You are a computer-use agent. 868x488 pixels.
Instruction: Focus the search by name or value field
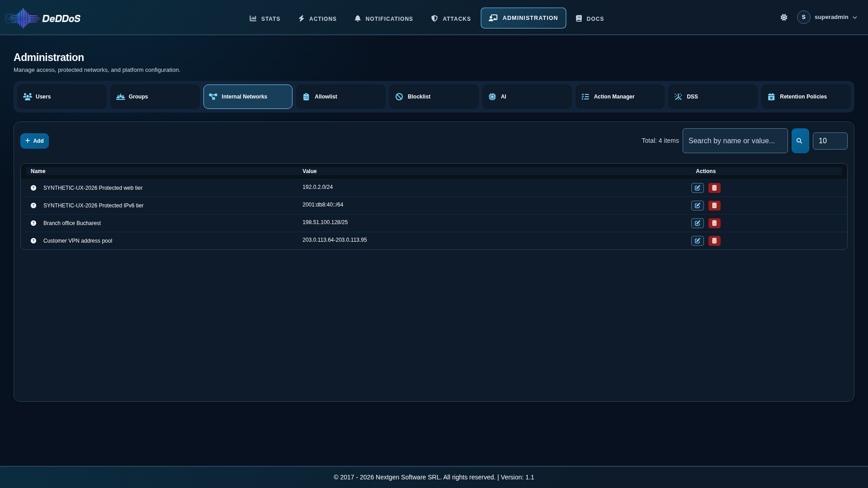[x=735, y=141]
